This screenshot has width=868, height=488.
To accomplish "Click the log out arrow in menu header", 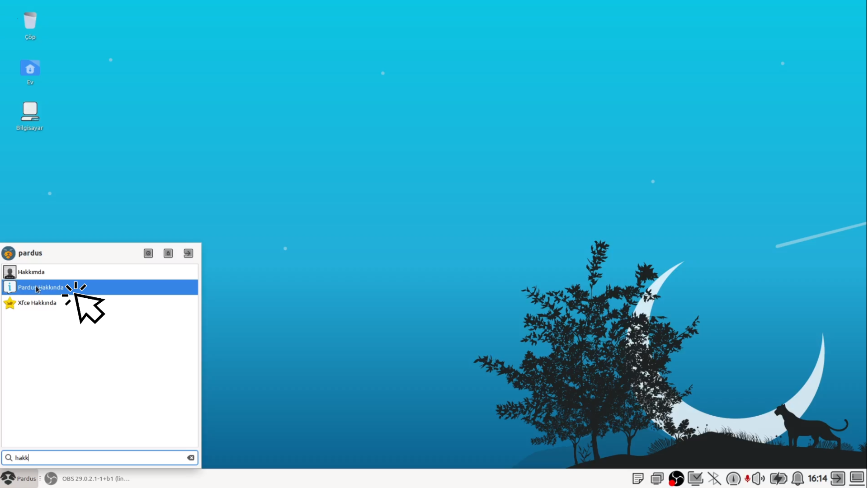I will 189,253.
